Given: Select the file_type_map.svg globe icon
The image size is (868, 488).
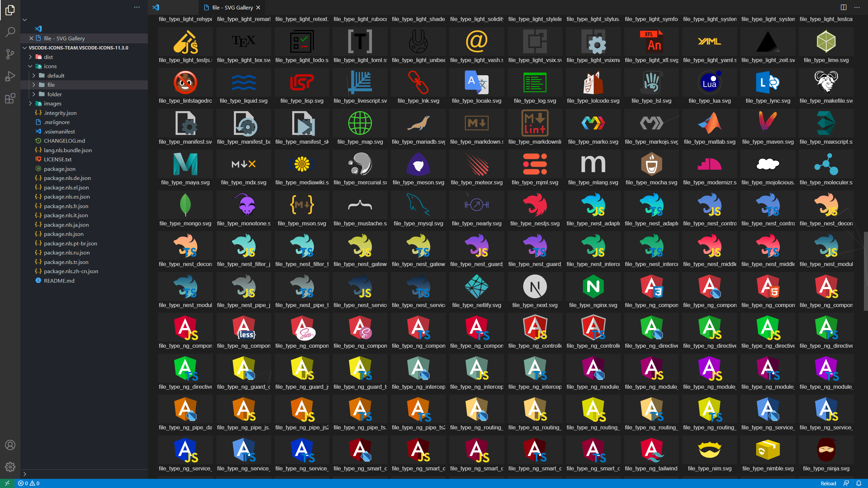Looking at the screenshot, I should click(360, 123).
